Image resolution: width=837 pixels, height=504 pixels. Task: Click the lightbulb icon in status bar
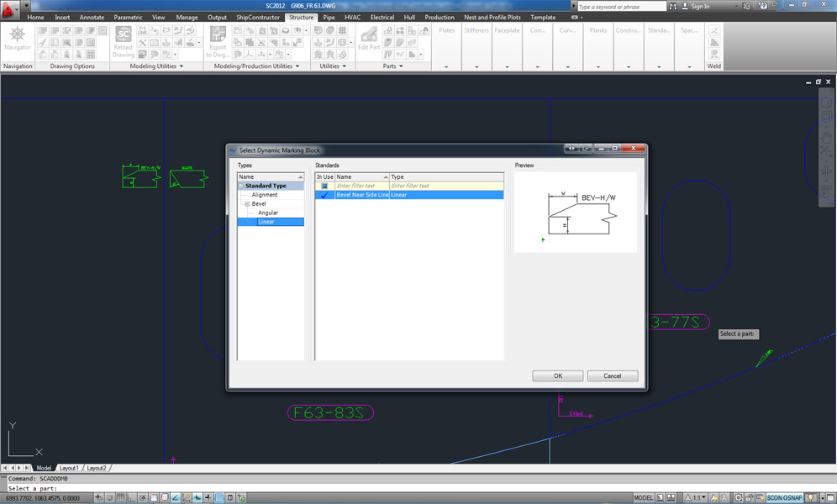[812, 497]
